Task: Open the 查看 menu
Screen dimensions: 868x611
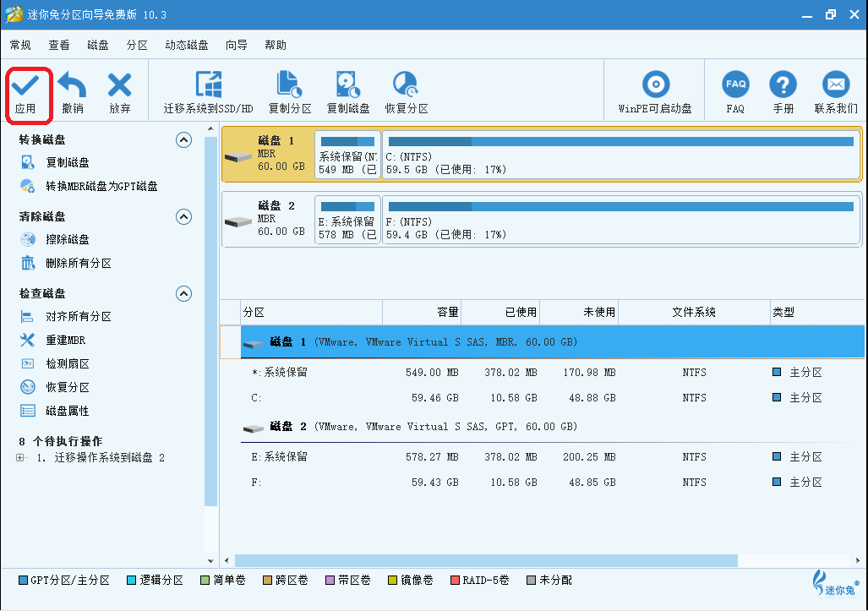Action: click(59, 45)
